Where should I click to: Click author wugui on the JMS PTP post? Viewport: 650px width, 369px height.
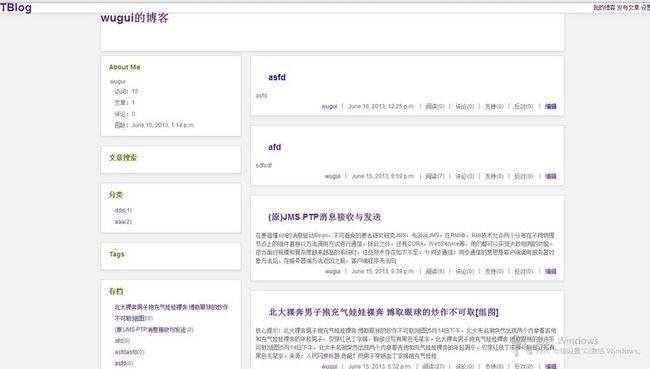point(332,271)
